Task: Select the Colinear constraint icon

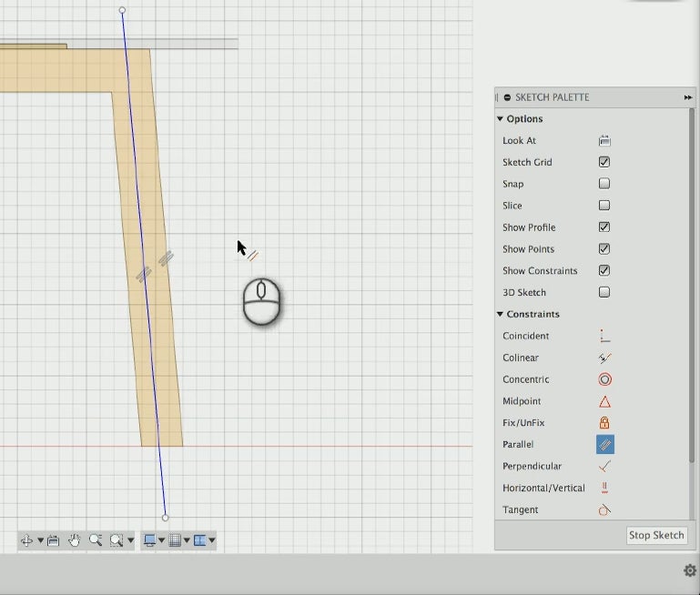Action: (x=604, y=358)
